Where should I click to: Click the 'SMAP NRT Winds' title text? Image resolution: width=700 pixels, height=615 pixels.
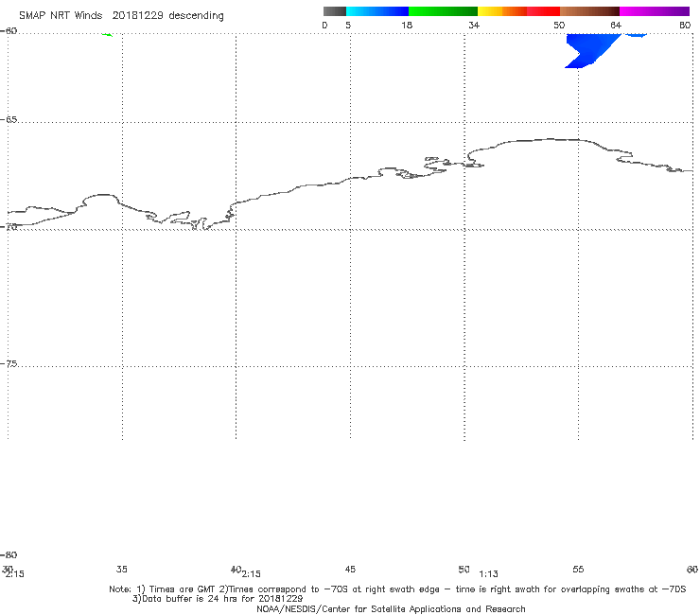tap(61, 15)
